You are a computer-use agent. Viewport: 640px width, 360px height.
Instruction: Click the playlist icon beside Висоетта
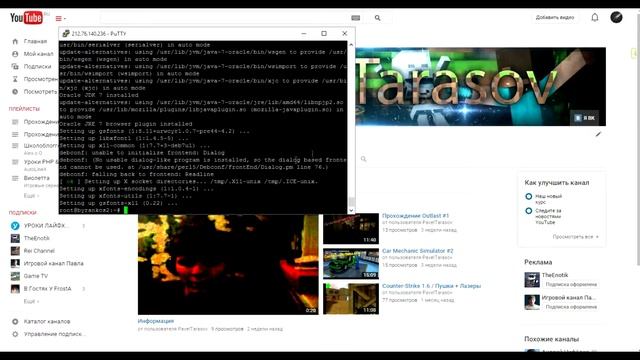pos(15,178)
